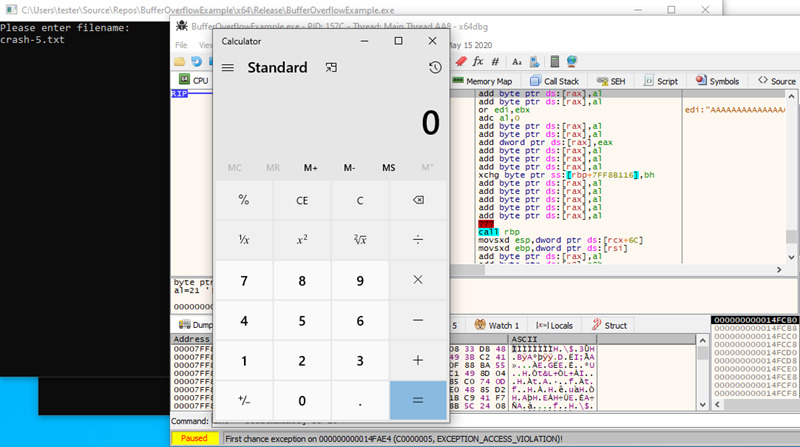Select the Locals tab
This screenshot has height=447, width=800.
tap(554, 325)
